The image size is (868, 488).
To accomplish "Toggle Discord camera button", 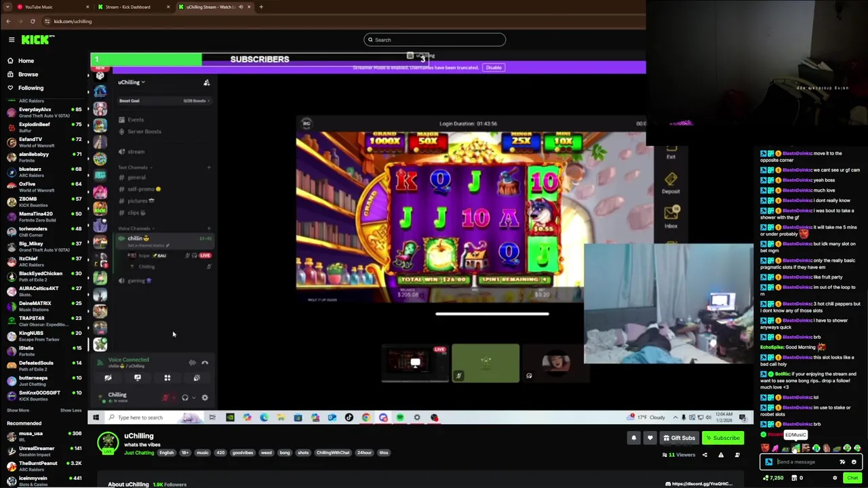I will (x=108, y=378).
